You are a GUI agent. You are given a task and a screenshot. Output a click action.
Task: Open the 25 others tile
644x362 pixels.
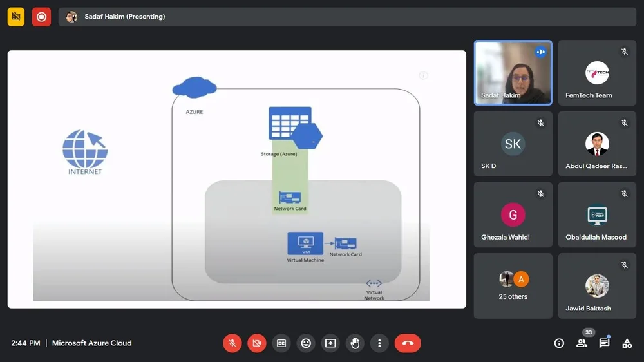point(513,286)
